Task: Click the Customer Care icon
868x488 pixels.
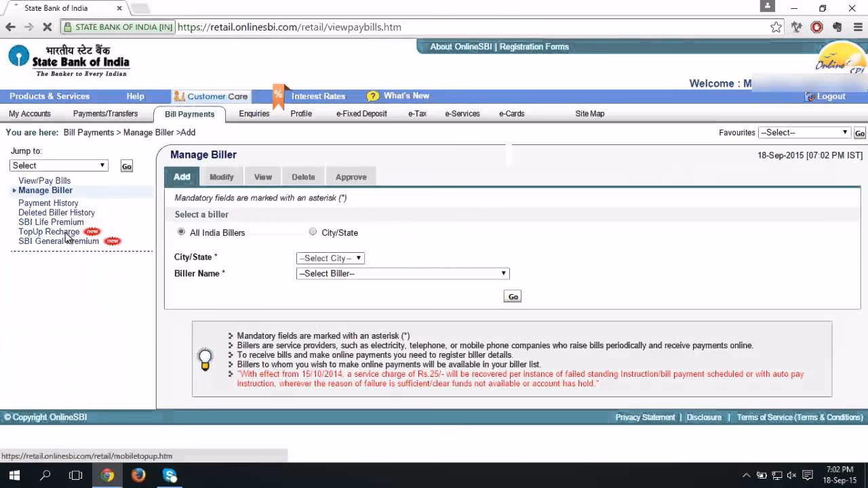Action: [179, 96]
